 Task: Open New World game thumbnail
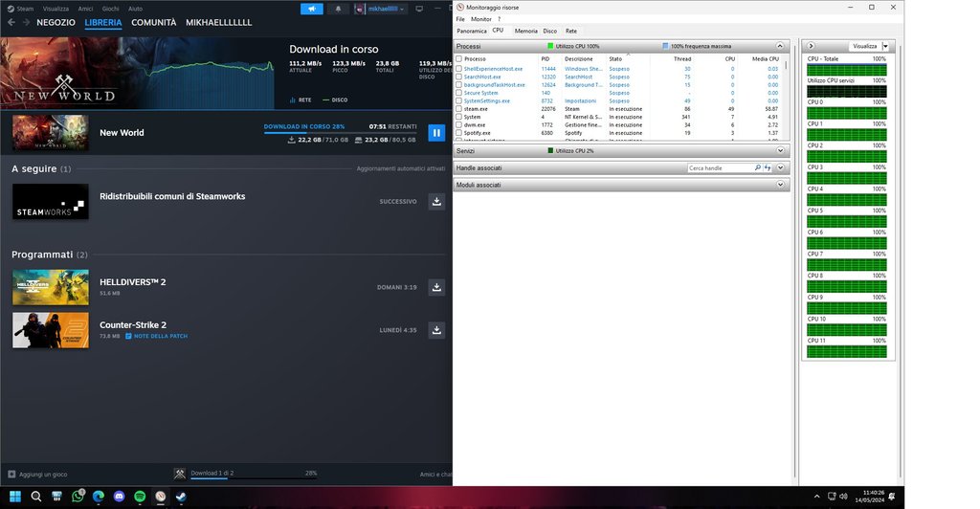50,132
